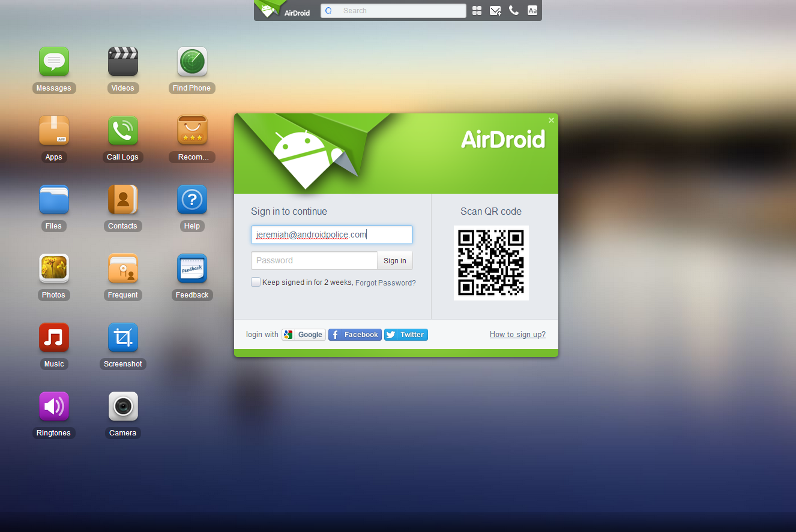Viewport: 796px width, 532px height.
Task: Open the Music app
Action: (x=54, y=337)
